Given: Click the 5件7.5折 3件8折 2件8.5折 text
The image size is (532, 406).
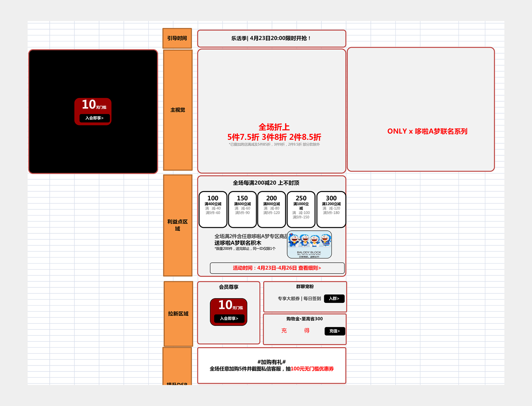Looking at the screenshot, I should click(x=274, y=137).
